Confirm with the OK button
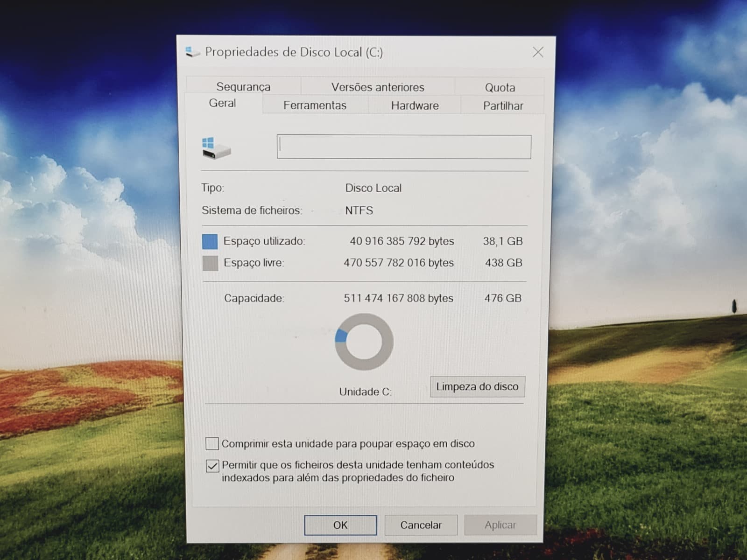Image resolution: width=747 pixels, height=560 pixels. [340, 525]
